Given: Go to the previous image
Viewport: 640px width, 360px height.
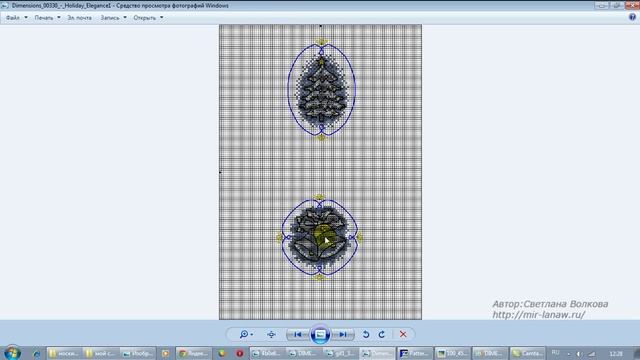Looking at the screenshot, I should pyautogui.click(x=298, y=335).
